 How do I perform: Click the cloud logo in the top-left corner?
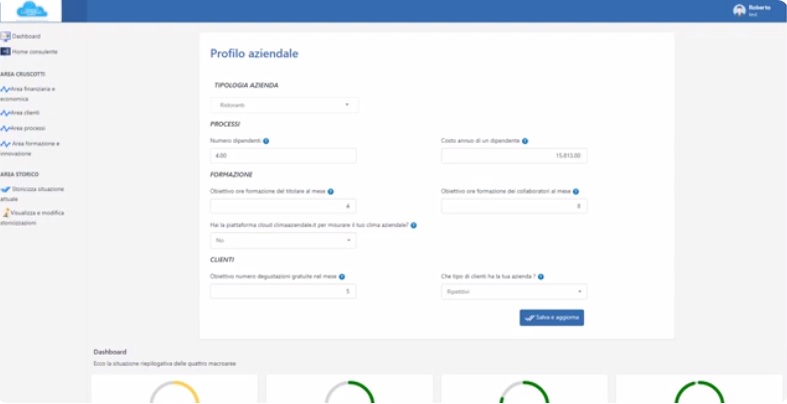(31, 11)
